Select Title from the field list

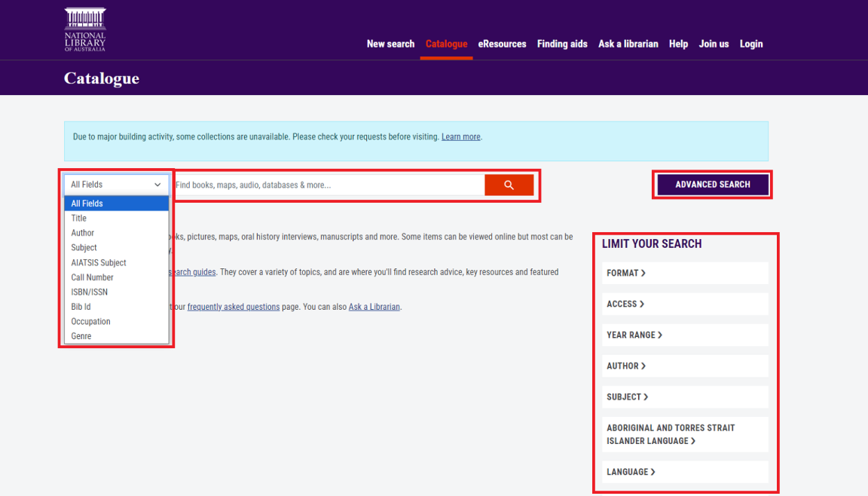[116, 218]
